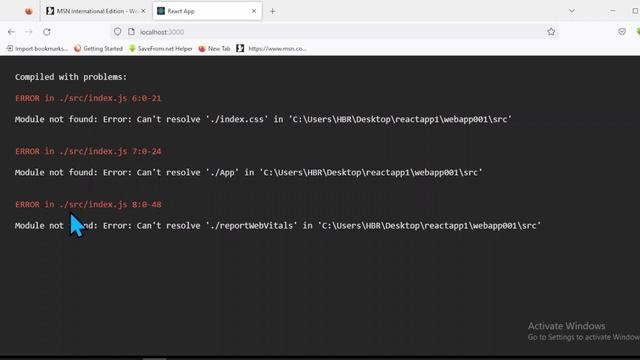The image size is (640, 360).
Task: Go back using browser back arrow
Action: [11, 32]
